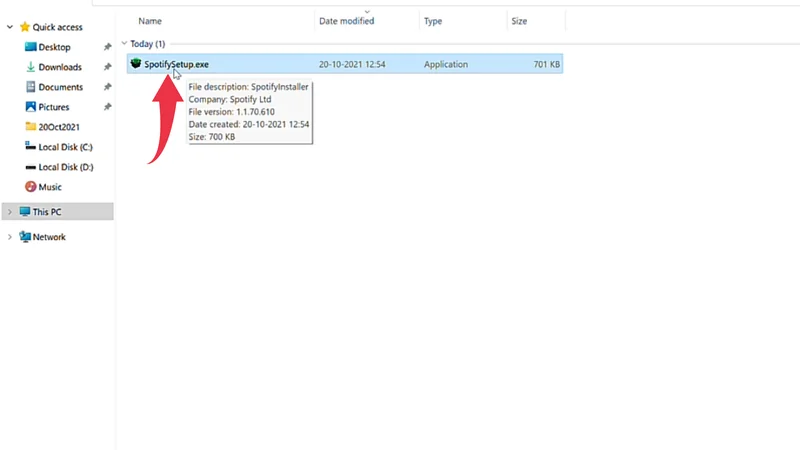Open the Desktop folder icon in sidebar
This screenshot has height=450, width=800.
coord(30,47)
